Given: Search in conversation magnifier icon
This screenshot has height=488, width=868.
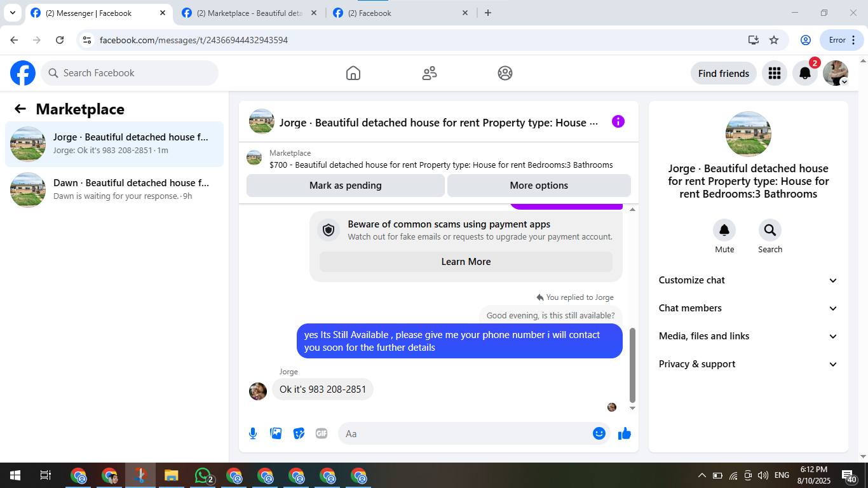Looking at the screenshot, I should click(770, 230).
